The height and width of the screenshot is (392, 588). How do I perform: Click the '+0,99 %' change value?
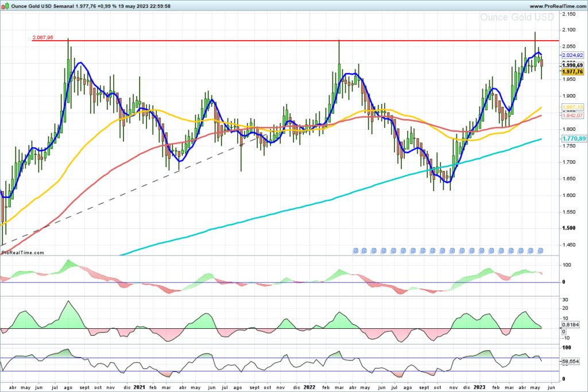coord(107,6)
